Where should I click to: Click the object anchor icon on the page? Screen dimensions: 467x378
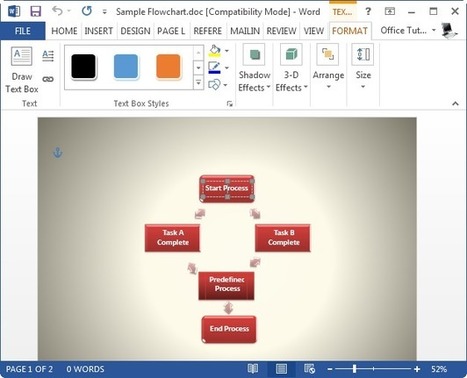(x=58, y=153)
